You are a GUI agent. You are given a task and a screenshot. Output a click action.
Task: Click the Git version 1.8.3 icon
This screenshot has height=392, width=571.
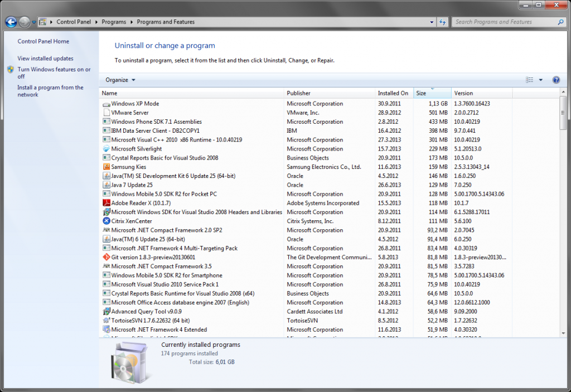(x=107, y=257)
